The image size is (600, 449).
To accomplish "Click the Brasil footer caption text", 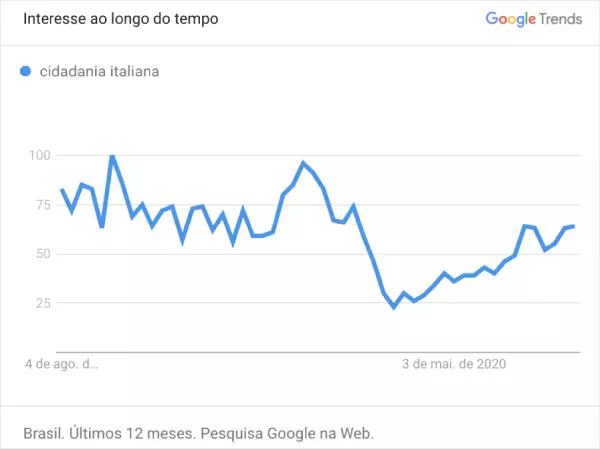I will pyautogui.click(x=199, y=433).
